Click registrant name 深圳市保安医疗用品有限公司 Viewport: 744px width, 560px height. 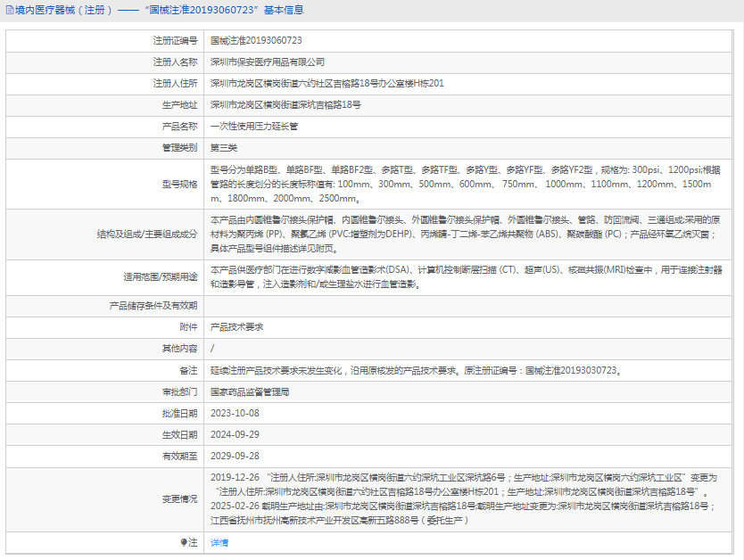(268, 62)
